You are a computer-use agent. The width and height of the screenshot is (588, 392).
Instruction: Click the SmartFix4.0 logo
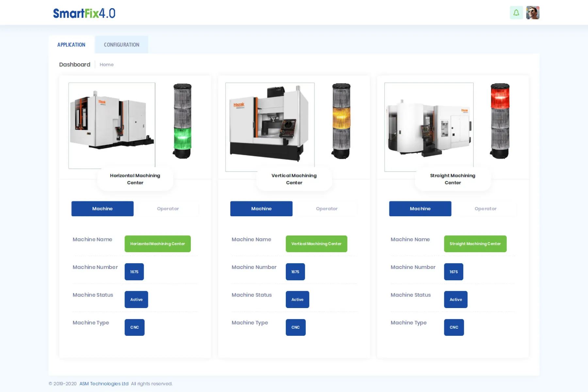[84, 13]
